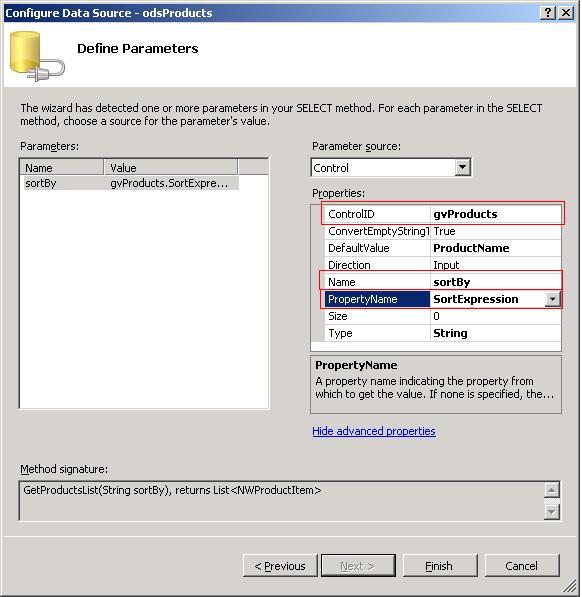Click the True ConvertEmptyString value
The width and height of the screenshot is (582, 597).
pos(496,231)
